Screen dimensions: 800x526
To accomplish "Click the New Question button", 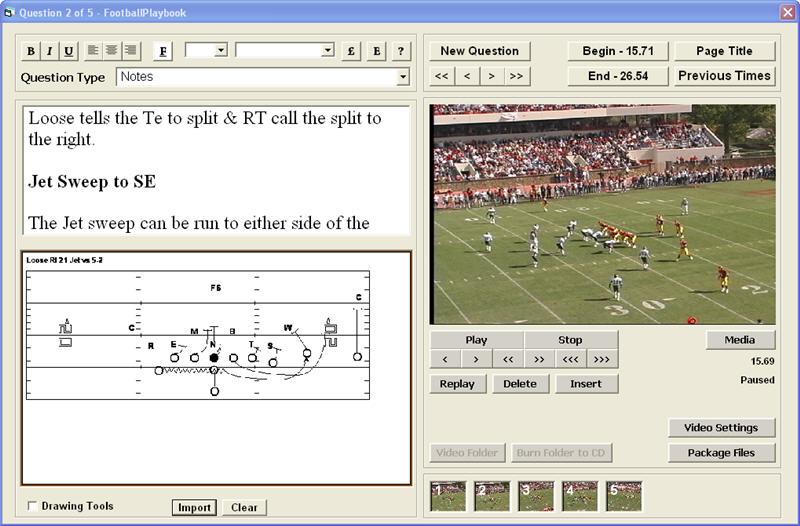I will click(480, 51).
